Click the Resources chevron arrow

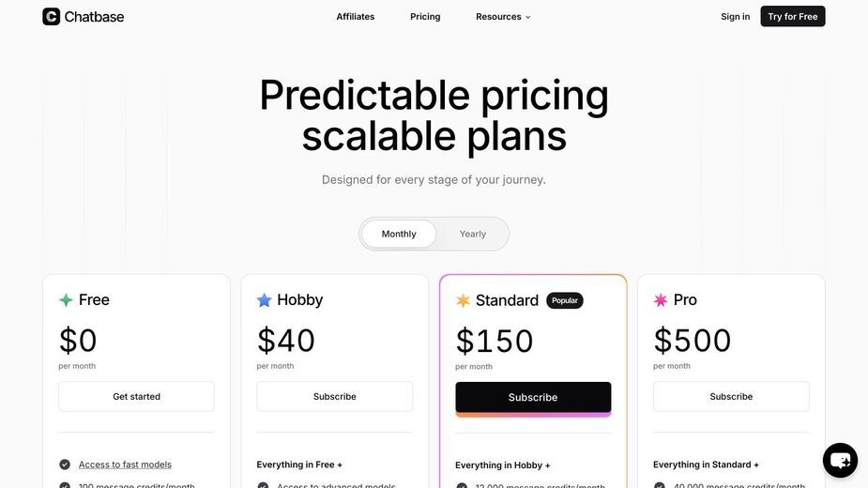coord(527,17)
